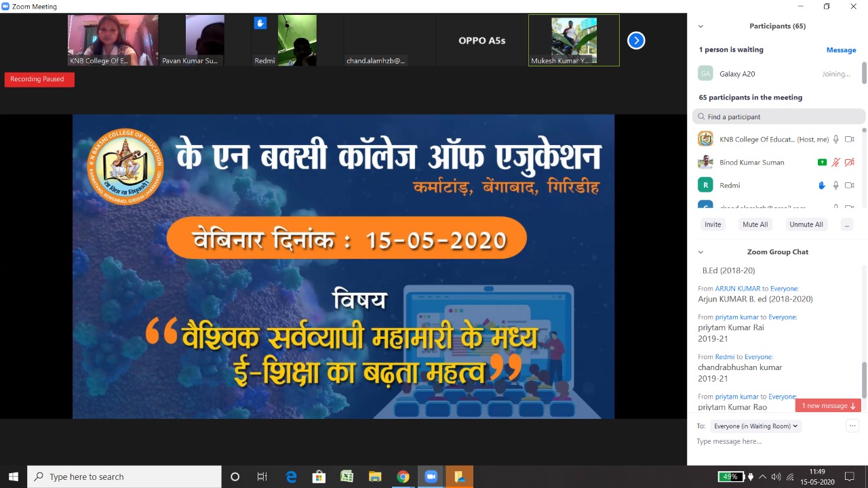Click the '1 new message' notification button
This screenshot has height=488, width=868.
click(x=828, y=405)
